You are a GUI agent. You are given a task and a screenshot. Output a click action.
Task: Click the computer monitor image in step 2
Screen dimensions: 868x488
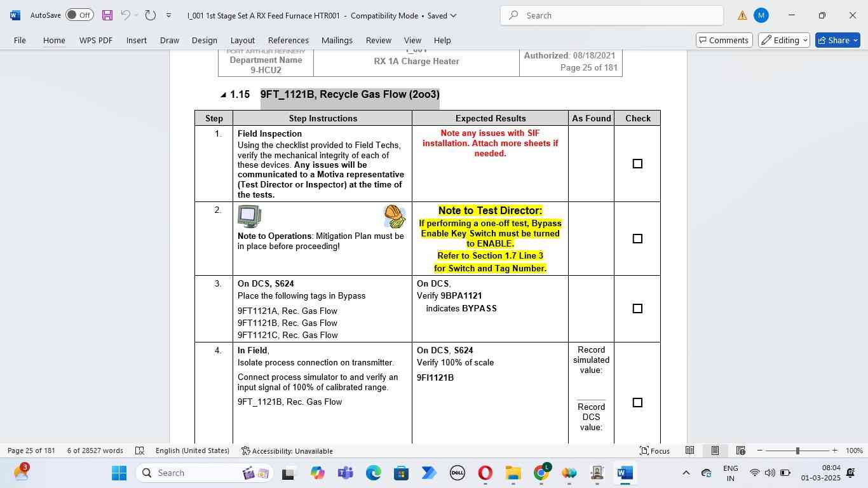(x=249, y=217)
